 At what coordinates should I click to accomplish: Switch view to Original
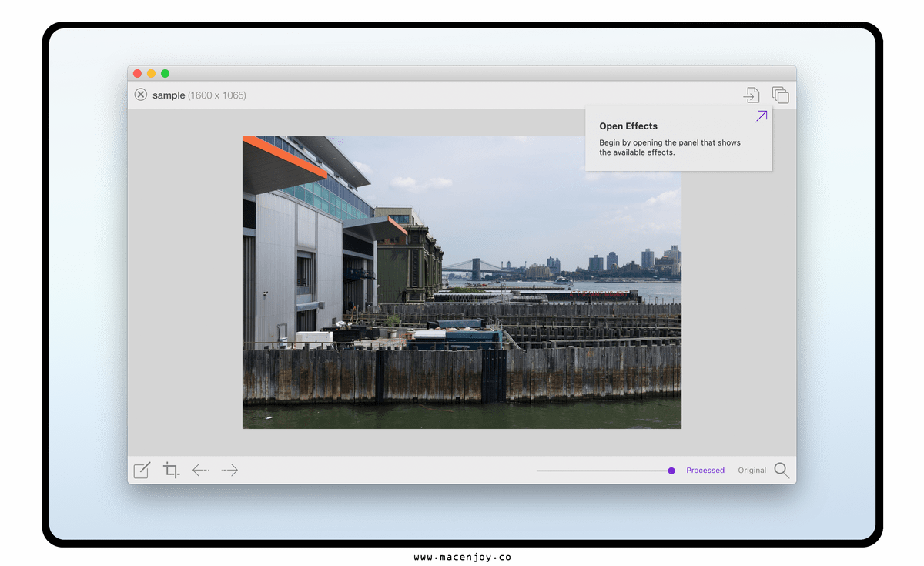[x=752, y=470]
